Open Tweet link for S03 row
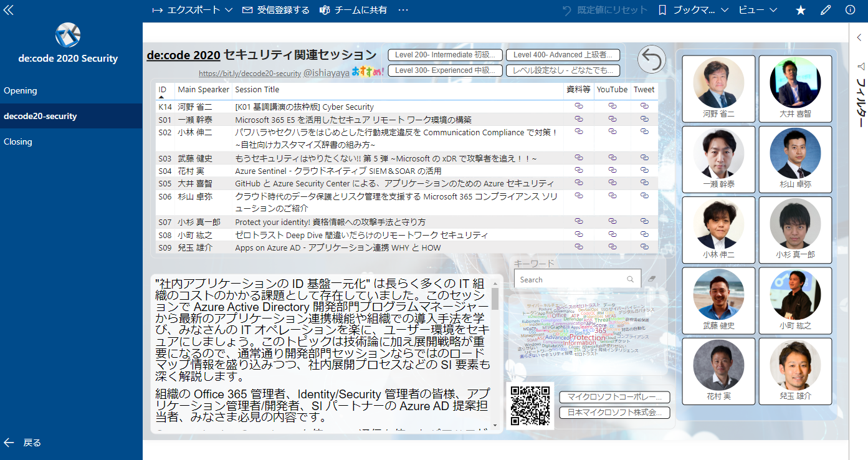The image size is (868, 460). point(644,158)
